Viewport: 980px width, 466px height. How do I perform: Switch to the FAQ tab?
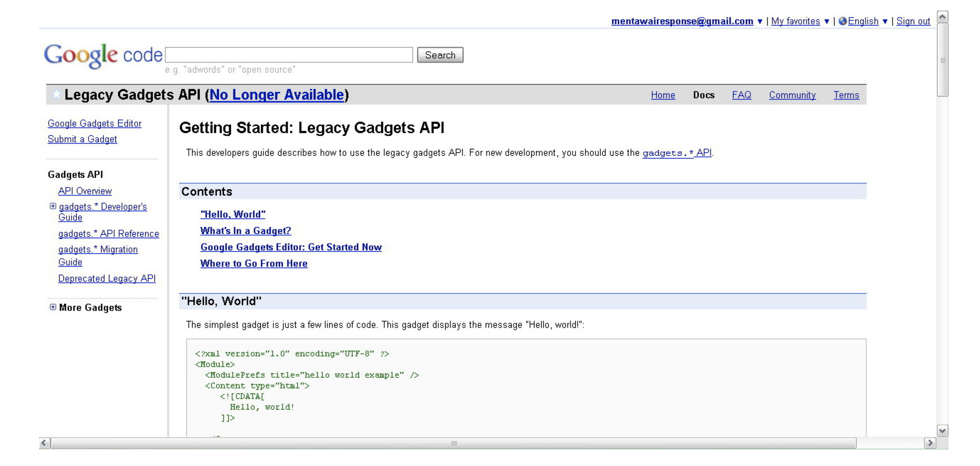(x=741, y=95)
